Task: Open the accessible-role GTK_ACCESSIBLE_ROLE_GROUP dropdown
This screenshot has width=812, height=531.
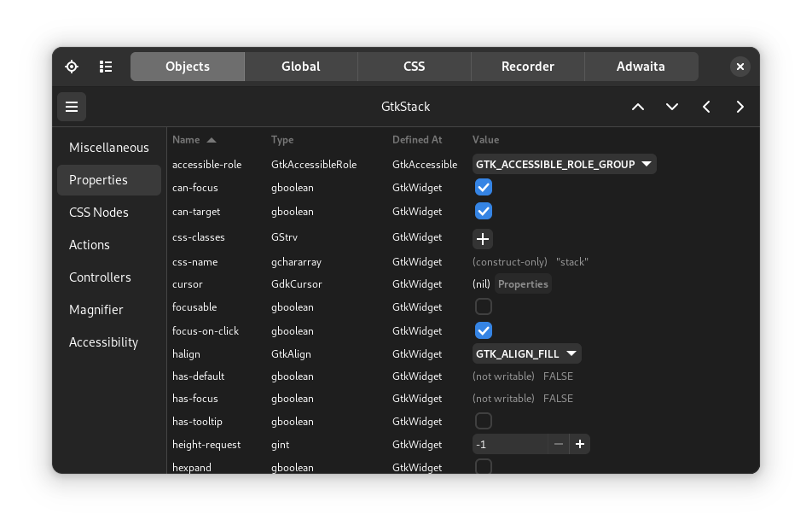Action: pos(564,164)
